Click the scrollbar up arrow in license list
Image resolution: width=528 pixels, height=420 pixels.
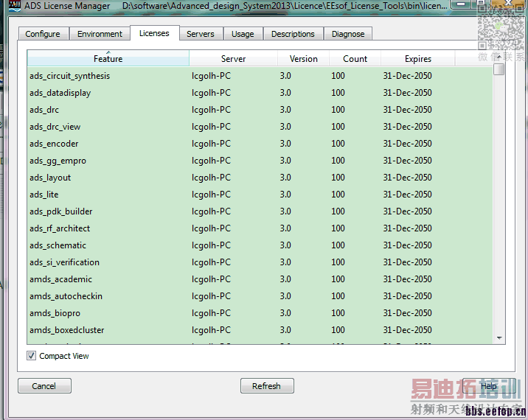[499, 55]
